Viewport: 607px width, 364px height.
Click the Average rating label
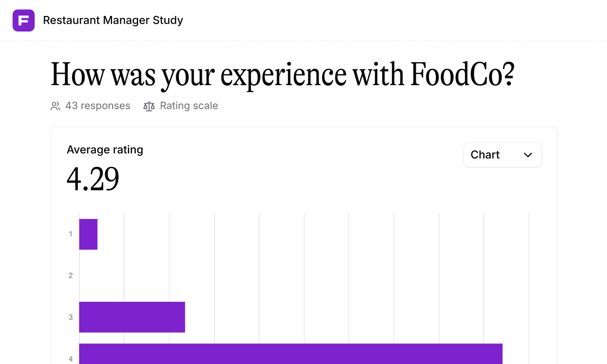point(105,150)
